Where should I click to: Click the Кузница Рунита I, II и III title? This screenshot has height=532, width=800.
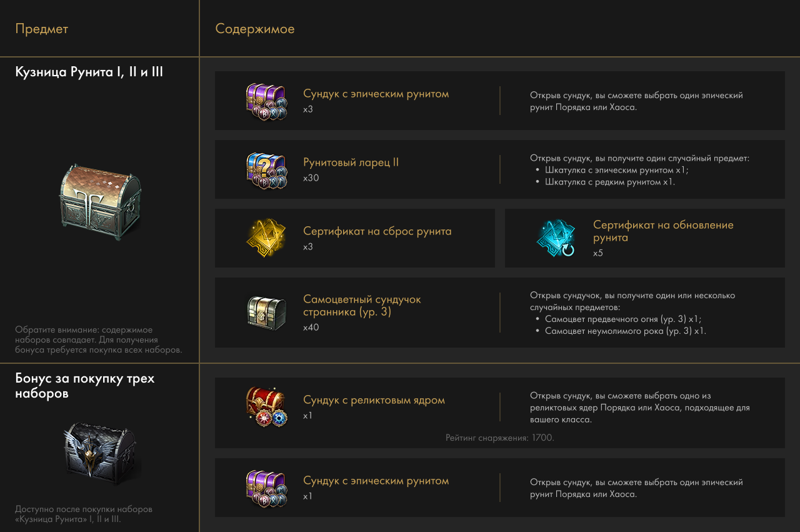[89, 72]
